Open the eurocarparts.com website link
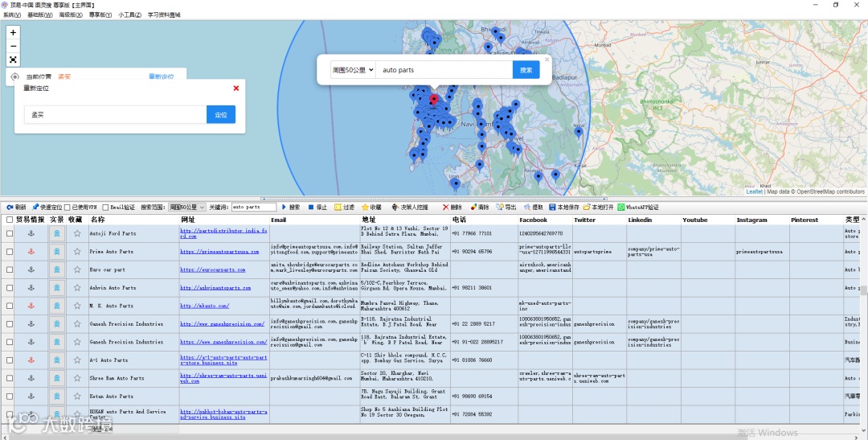Screen dimensions: 868x440 [x=212, y=270]
